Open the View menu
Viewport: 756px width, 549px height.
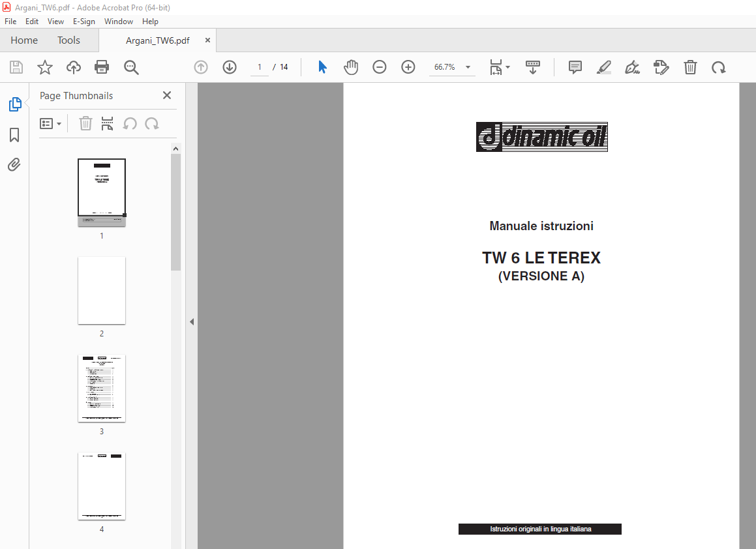tap(55, 22)
